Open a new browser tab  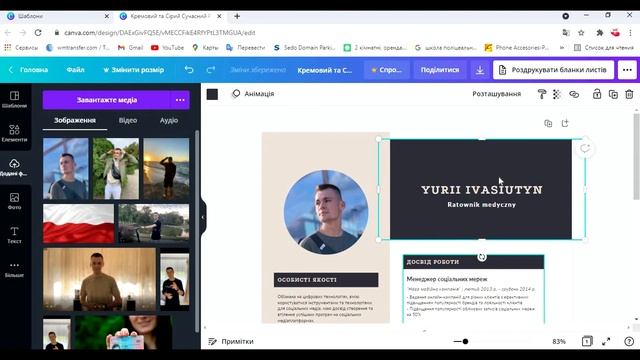[x=237, y=16]
